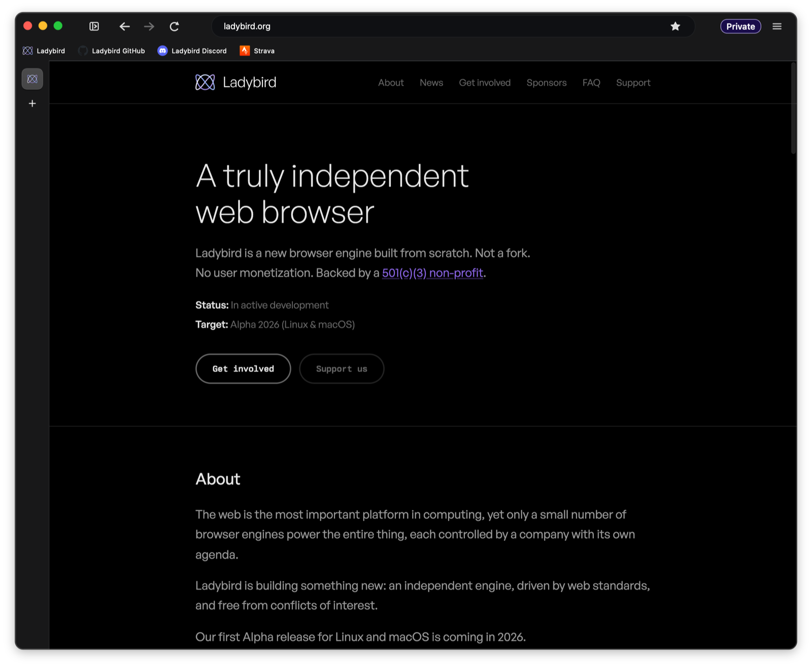Open the Get involved nav item
This screenshot has height=667, width=812.
(x=485, y=83)
